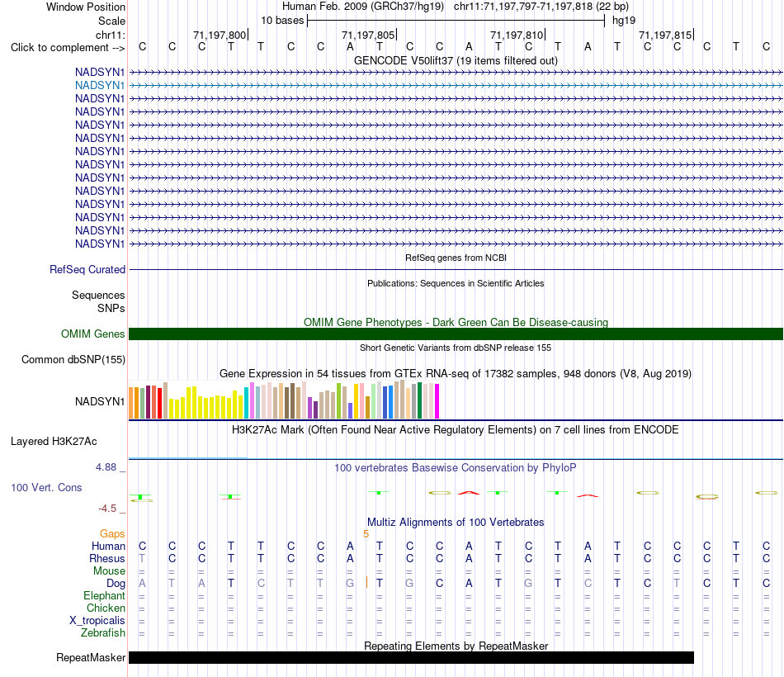Click the orange gap count 5
The width and height of the screenshot is (784, 677).
point(366,534)
